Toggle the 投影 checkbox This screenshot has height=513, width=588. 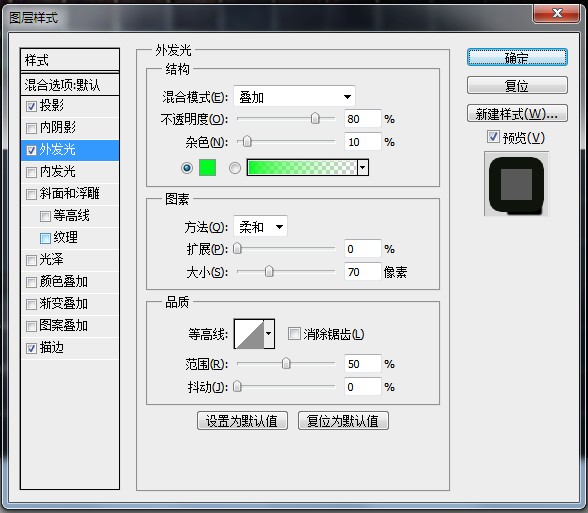[x=31, y=106]
